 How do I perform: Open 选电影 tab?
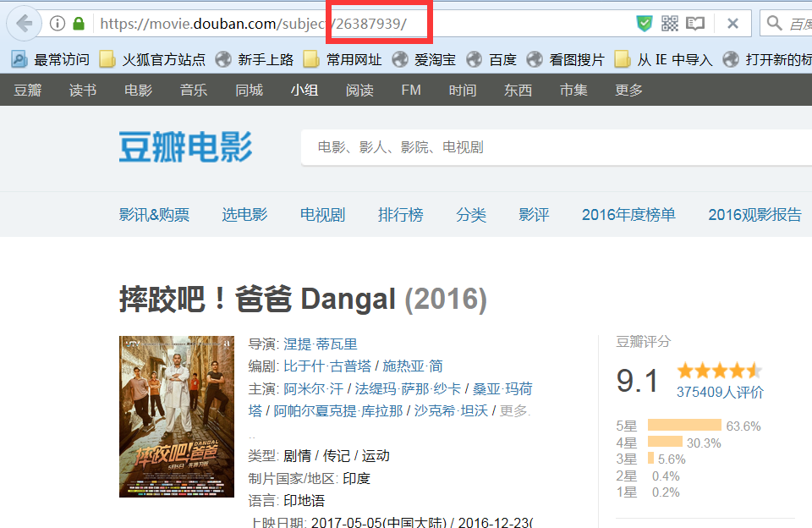[x=245, y=215]
